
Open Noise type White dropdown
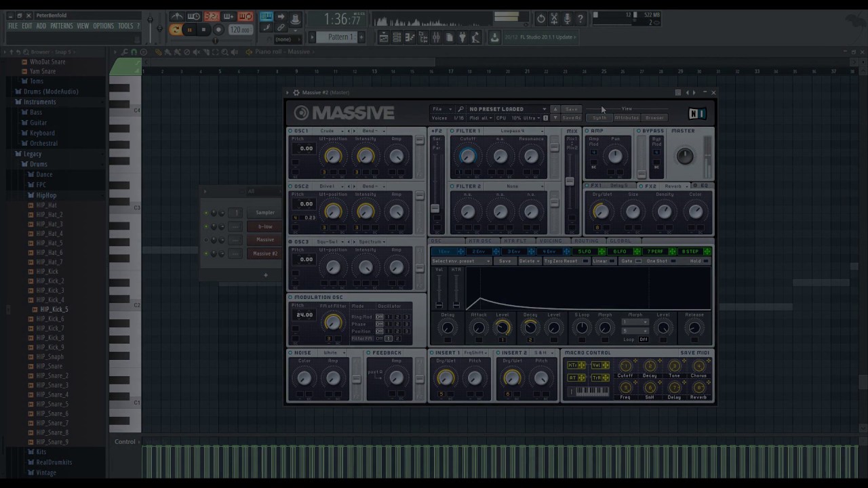click(x=334, y=353)
